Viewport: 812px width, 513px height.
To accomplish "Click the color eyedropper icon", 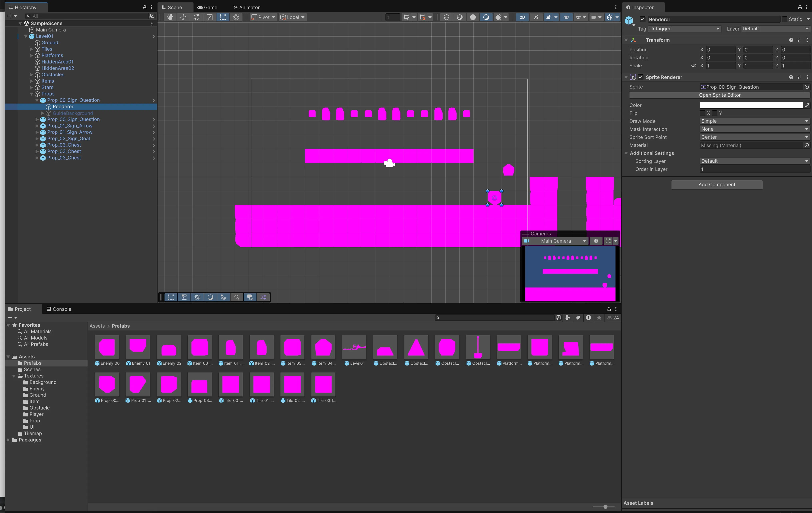I will point(807,105).
